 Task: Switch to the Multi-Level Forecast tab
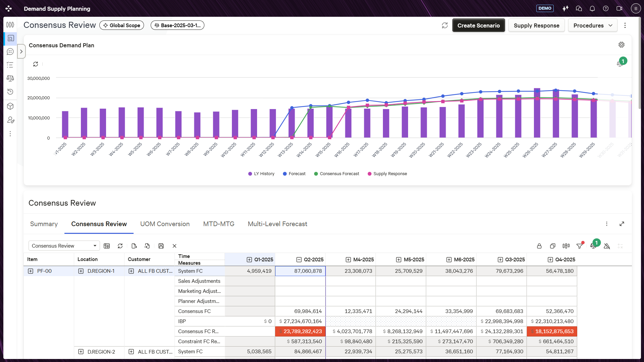coord(277,224)
